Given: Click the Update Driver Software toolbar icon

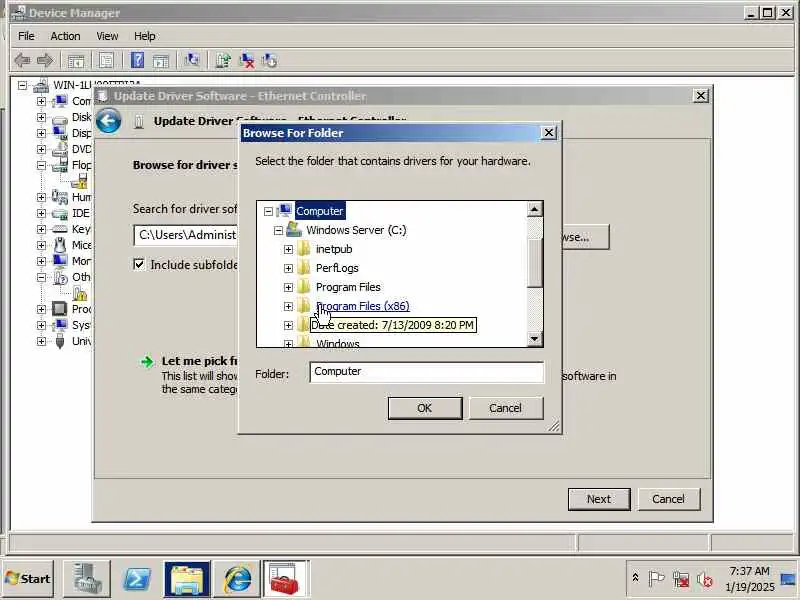Looking at the screenshot, I should pos(222,60).
